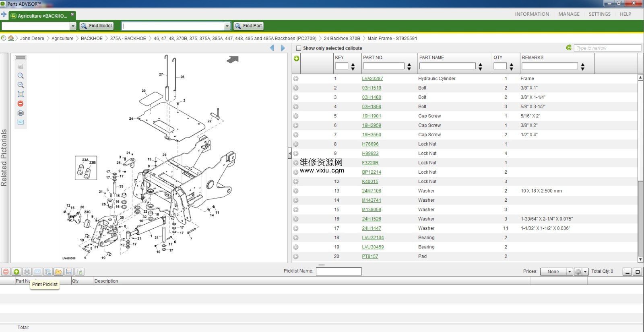Add a new item to the picklist
Screen dimensions: 644x332
click(17, 272)
